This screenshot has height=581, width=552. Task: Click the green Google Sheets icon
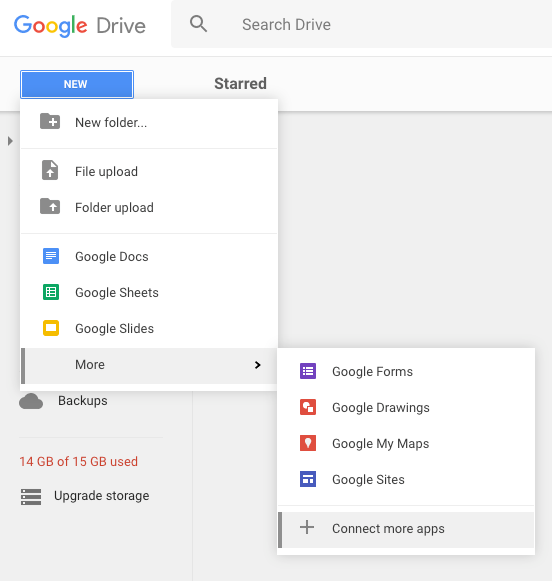point(51,292)
